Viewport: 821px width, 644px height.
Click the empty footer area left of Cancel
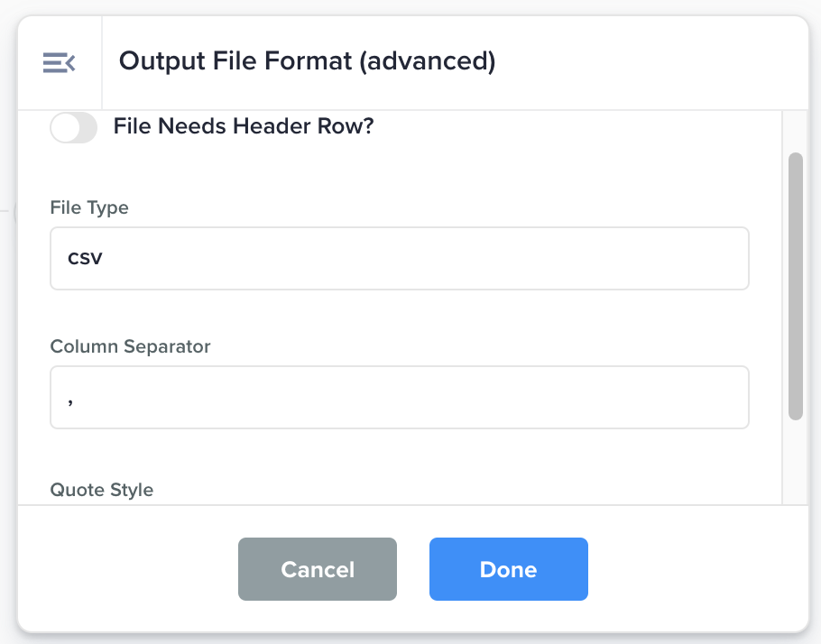pos(126,569)
